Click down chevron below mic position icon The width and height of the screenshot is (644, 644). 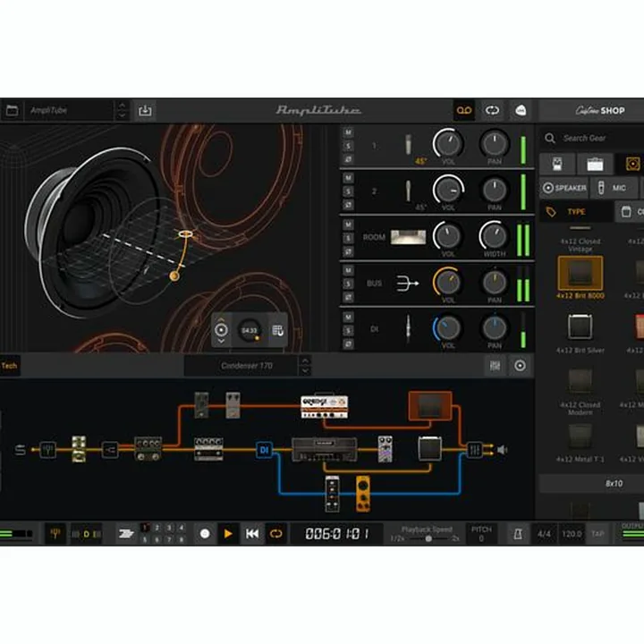pos(221,341)
